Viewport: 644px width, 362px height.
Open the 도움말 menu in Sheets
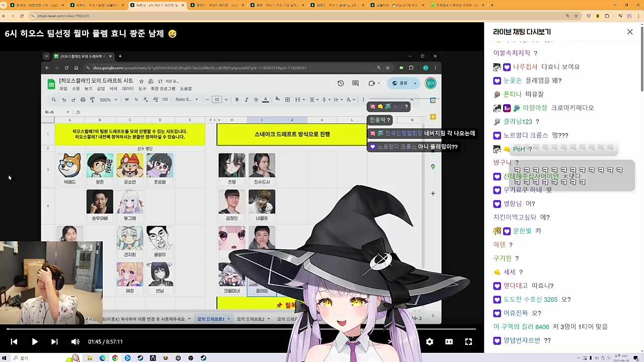pyautogui.click(x=186, y=89)
